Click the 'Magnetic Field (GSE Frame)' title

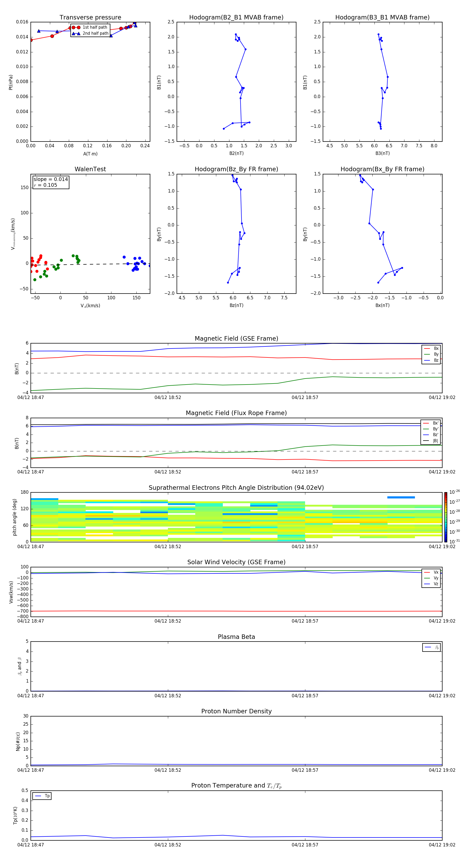coord(236,339)
